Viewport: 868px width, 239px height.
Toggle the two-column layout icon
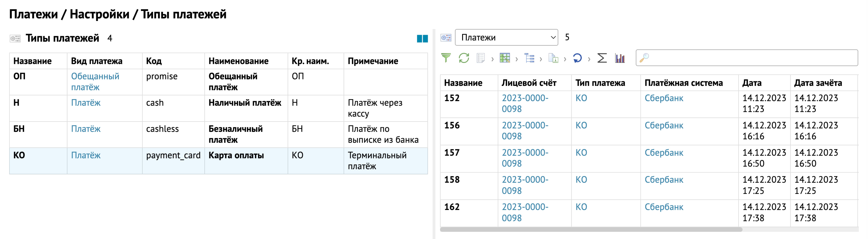(x=422, y=38)
